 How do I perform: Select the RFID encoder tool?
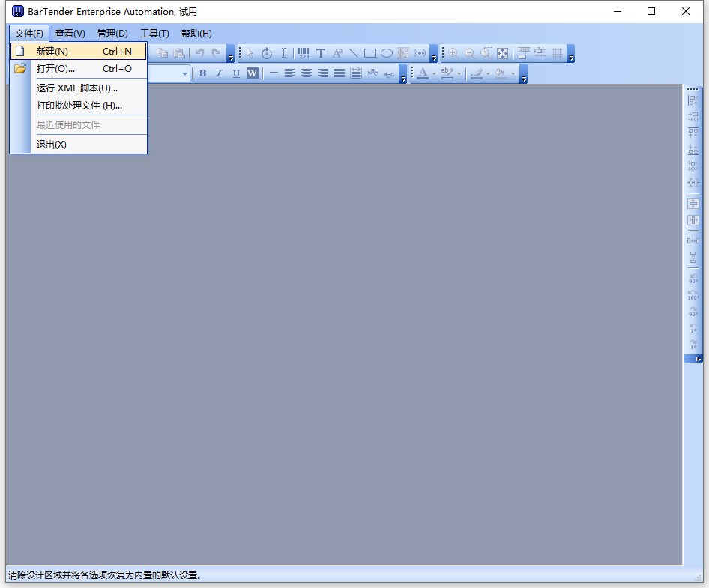click(420, 53)
